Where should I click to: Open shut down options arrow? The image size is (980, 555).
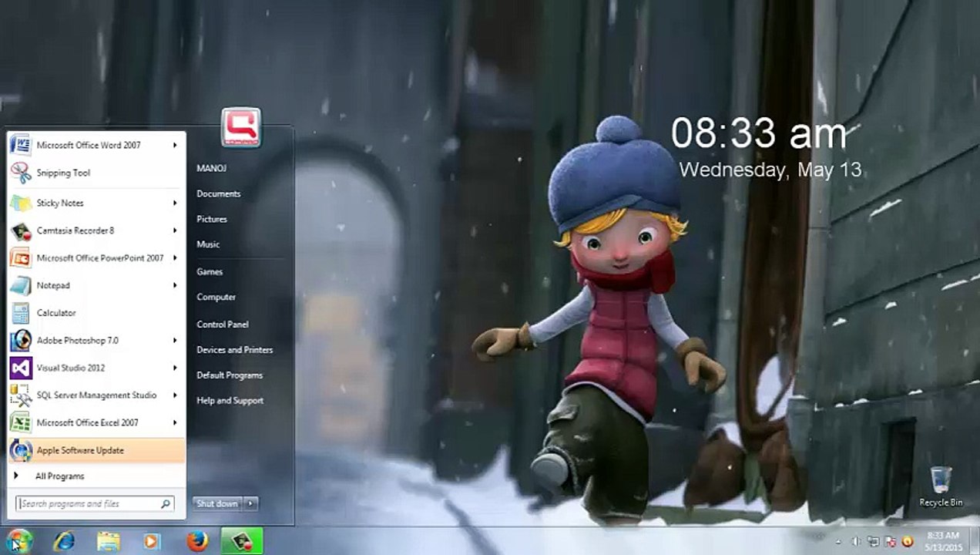pos(250,503)
